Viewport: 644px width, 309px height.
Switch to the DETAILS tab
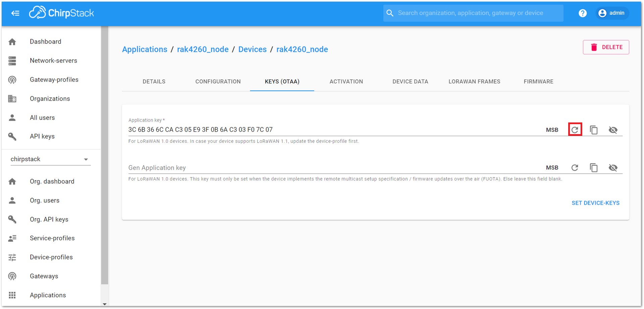pyautogui.click(x=154, y=81)
